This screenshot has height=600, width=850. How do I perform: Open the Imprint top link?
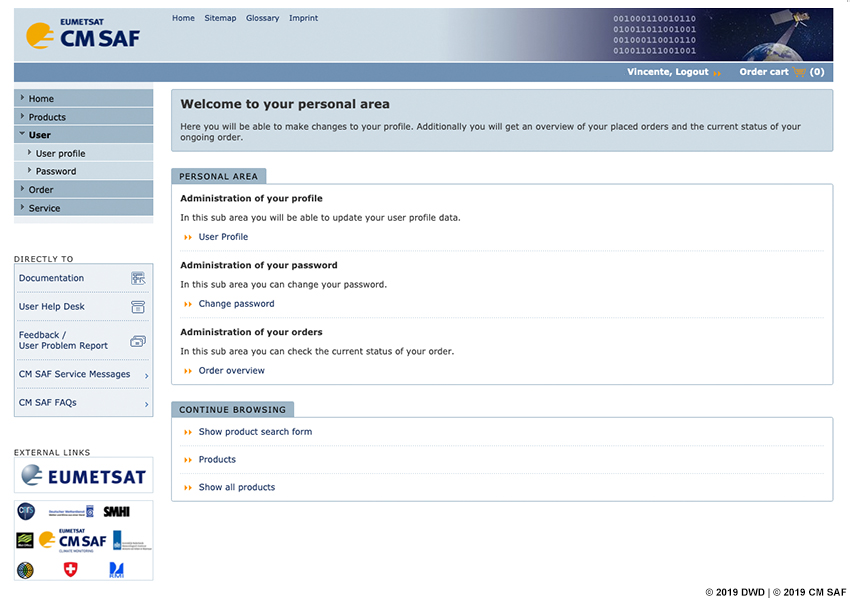click(303, 18)
